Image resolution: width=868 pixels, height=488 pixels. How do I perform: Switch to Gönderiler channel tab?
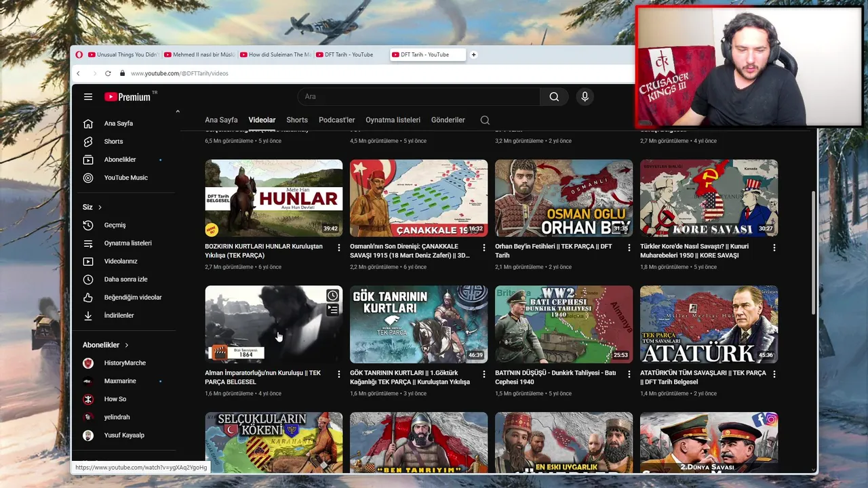coord(448,120)
